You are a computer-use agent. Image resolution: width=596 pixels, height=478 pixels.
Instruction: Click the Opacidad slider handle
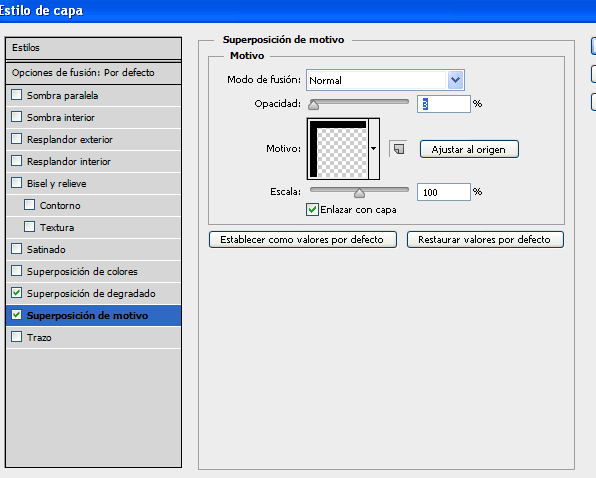314,104
